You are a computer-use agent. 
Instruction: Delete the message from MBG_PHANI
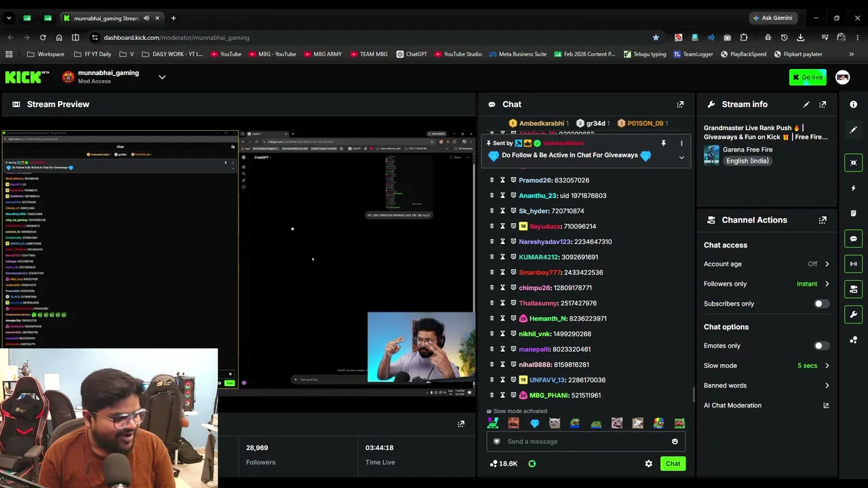[x=492, y=395]
